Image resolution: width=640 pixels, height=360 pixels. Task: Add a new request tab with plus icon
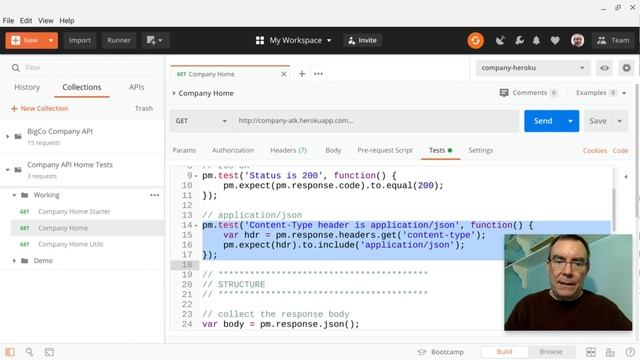302,74
